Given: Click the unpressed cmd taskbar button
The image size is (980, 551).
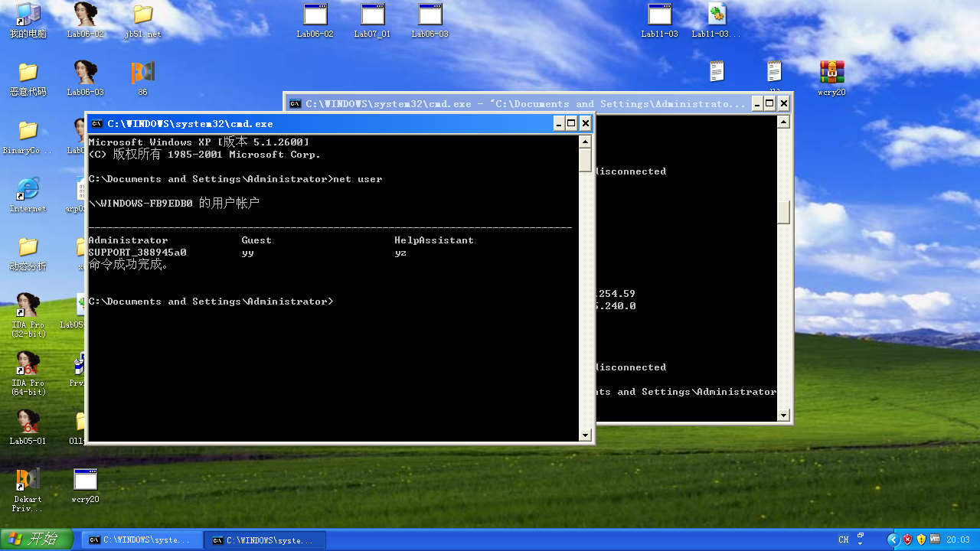Looking at the screenshot, I should (142, 540).
